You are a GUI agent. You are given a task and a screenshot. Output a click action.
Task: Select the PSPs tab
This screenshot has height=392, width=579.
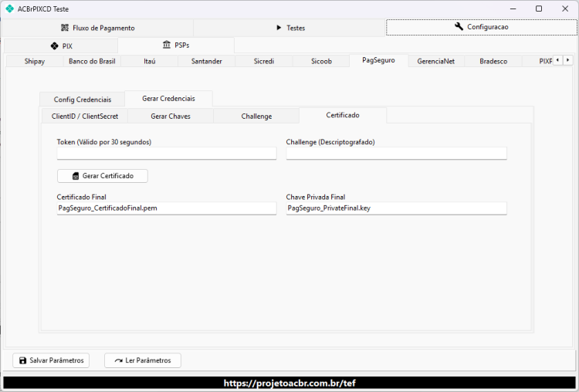176,45
